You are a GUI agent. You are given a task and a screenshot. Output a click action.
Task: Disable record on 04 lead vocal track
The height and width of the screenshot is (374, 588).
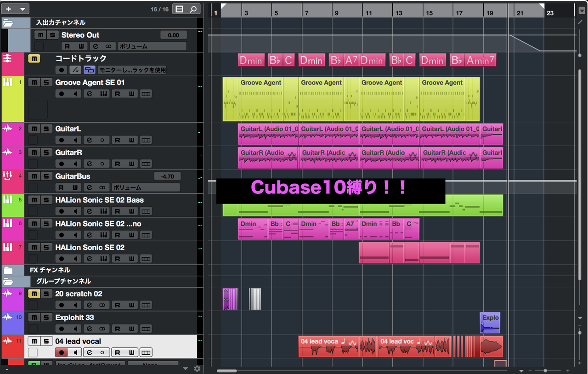point(62,352)
